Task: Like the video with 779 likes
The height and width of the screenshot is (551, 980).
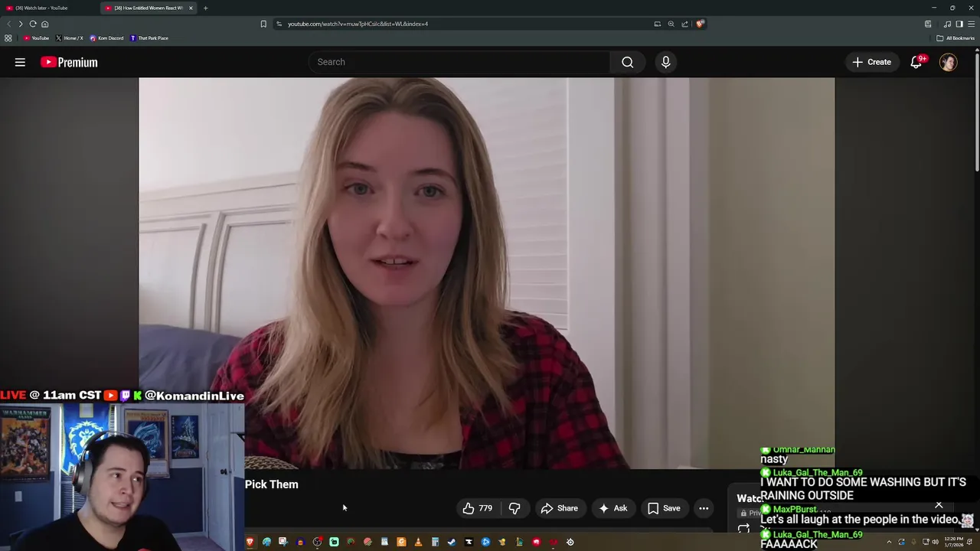Action: pyautogui.click(x=477, y=508)
